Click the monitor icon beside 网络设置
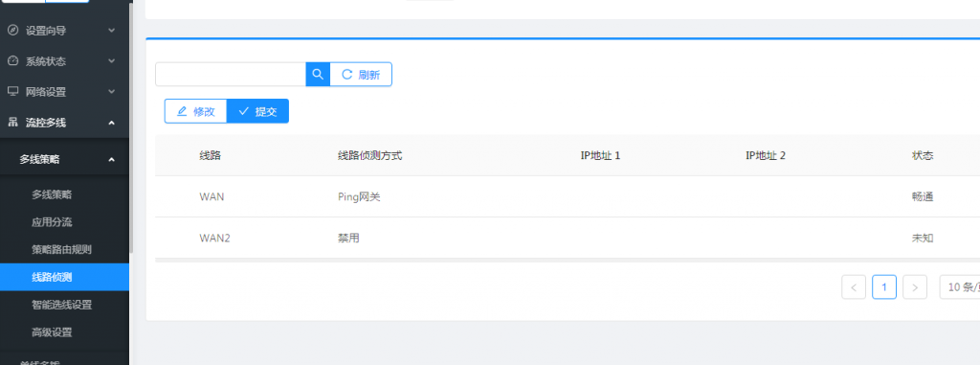This screenshot has height=365, width=980. tap(12, 91)
